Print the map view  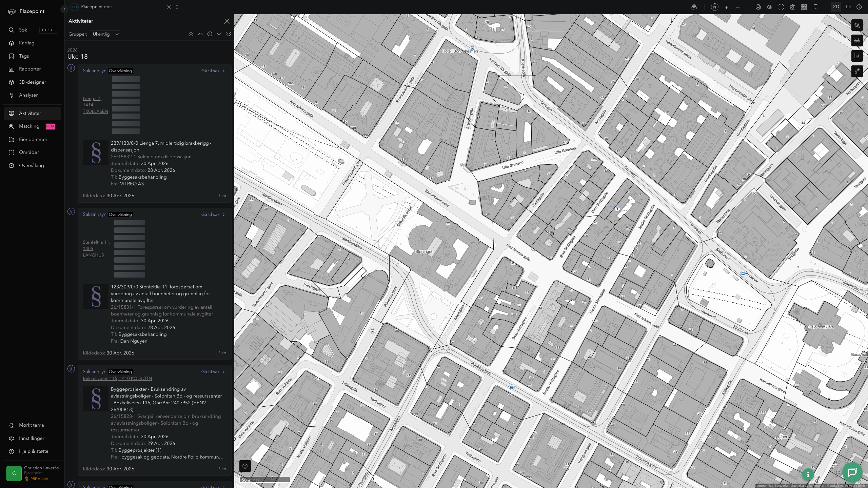[758, 7]
